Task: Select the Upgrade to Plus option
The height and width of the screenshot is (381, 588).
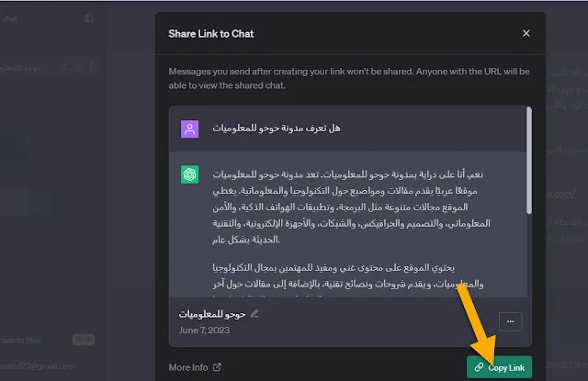Action: click(48, 341)
